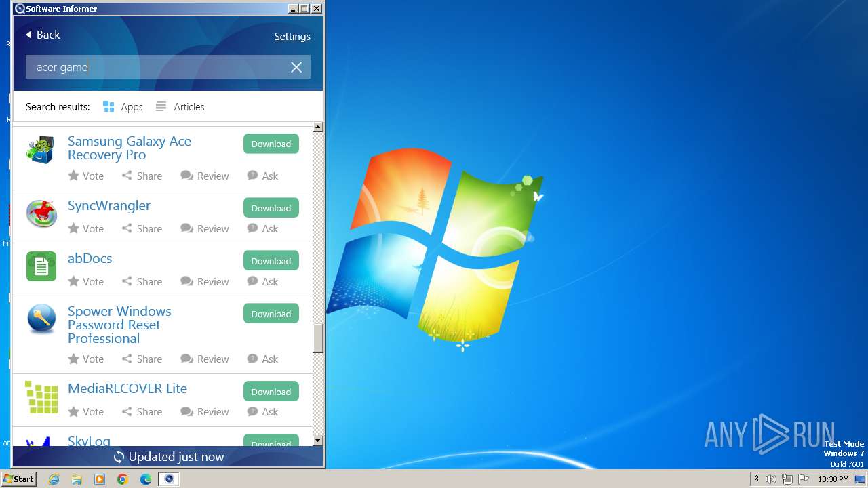
Task: Vote for abDocs
Action: click(x=86, y=281)
